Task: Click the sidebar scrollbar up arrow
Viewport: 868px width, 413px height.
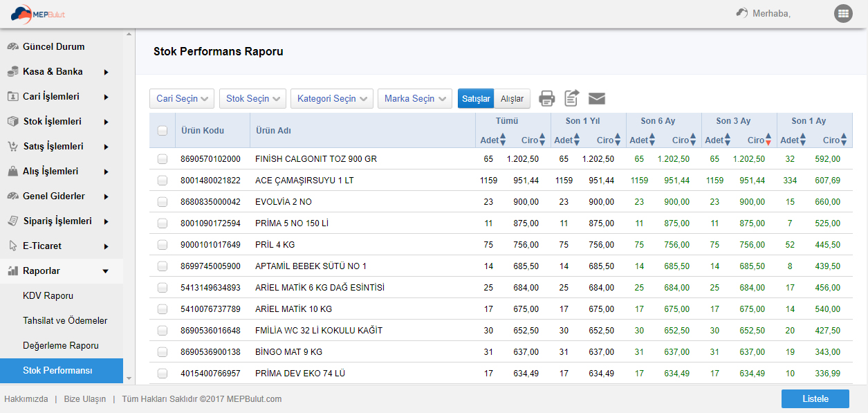Action: click(129, 35)
